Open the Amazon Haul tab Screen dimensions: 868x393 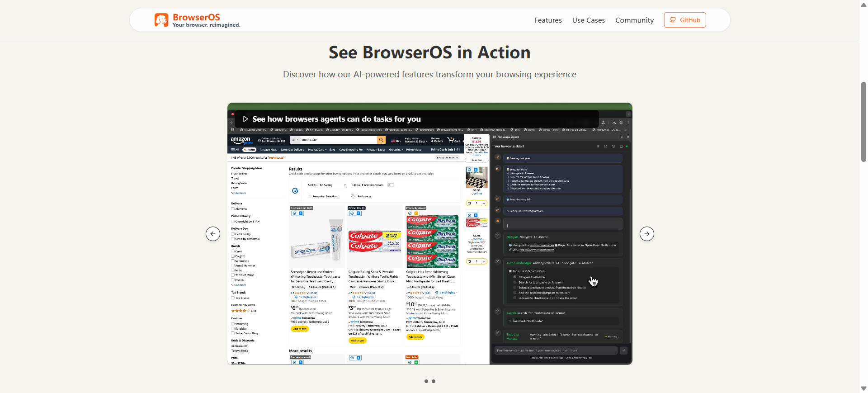click(268, 150)
